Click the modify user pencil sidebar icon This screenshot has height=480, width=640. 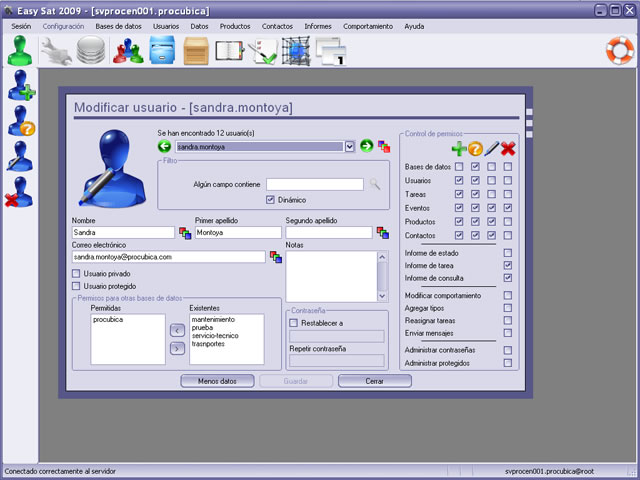coord(20,156)
